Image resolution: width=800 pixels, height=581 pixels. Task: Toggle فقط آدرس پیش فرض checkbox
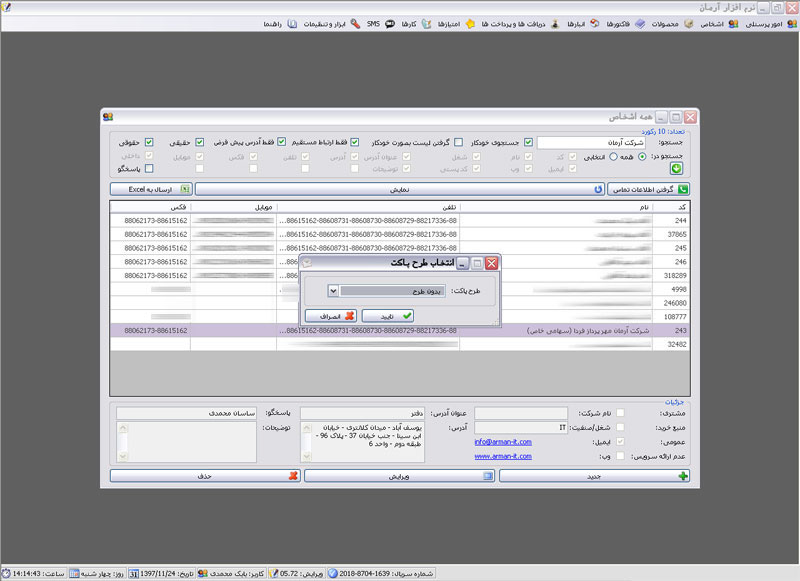coord(282,142)
